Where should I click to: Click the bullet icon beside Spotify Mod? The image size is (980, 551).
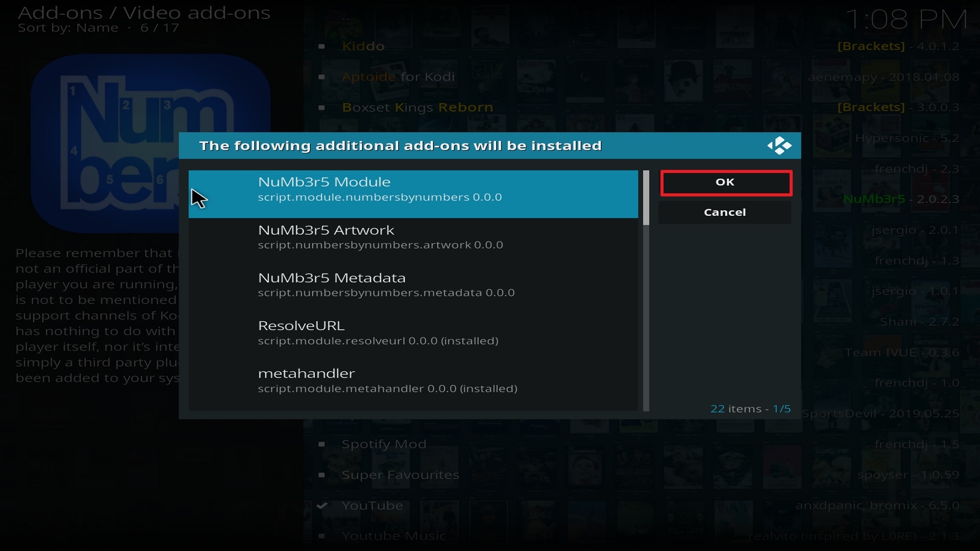(322, 444)
